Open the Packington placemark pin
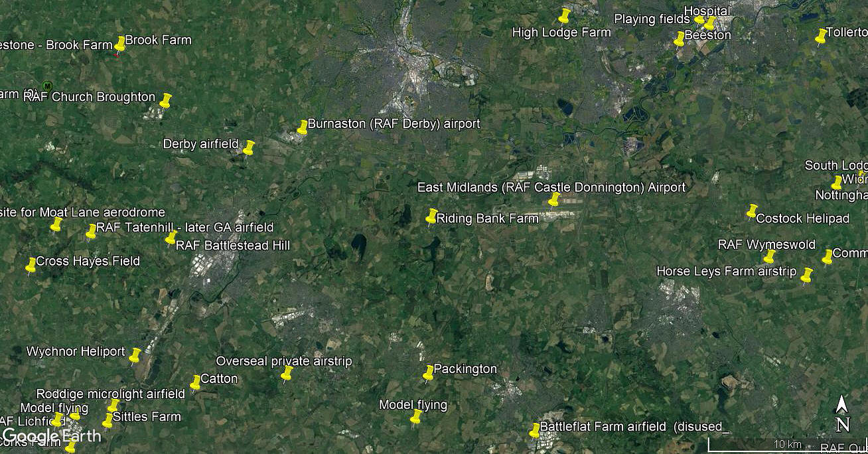The image size is (868, 454). pos(429,374)
